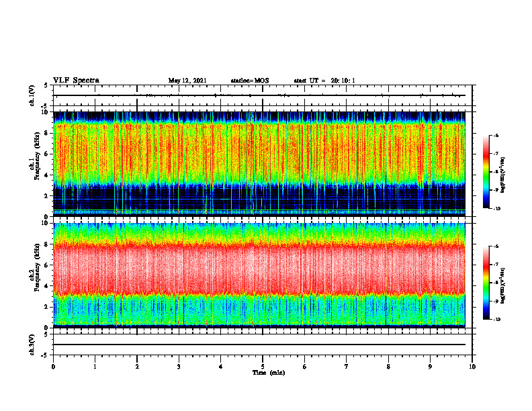The height and width of the screenshot is (411, 532).
Task: Click the ch.2 spectrogram plot area
Action: tap(259, 275)
